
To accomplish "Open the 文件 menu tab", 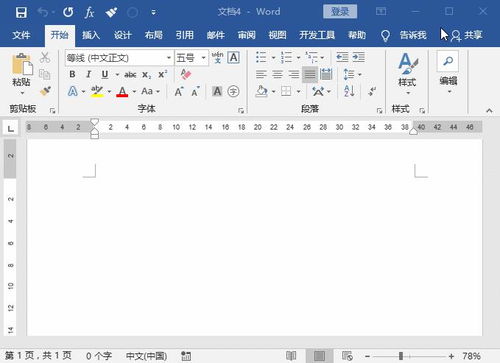I will pos(21,35).
